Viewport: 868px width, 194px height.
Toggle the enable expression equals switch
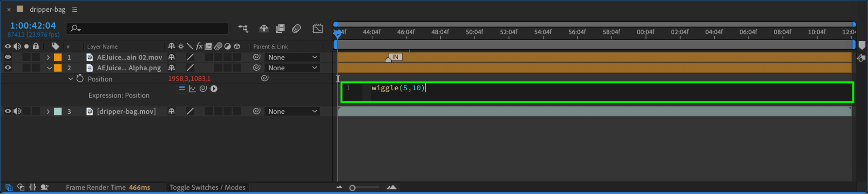182,89
